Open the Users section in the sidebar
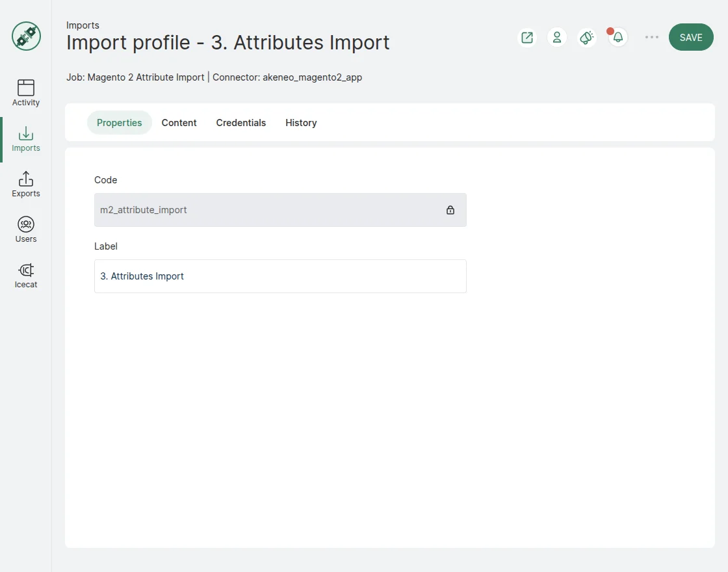Screen dimensions: 728x572 click(x=25, y=229)
